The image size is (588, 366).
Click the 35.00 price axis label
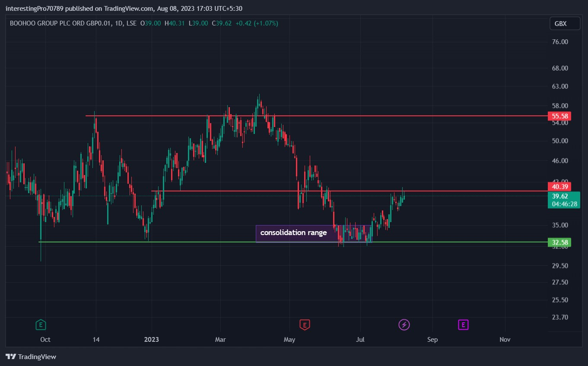click(x=560, y=225)
